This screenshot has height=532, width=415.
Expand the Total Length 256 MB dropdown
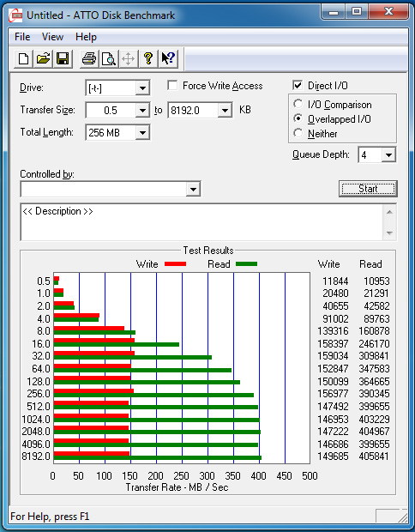click(142, 133)
